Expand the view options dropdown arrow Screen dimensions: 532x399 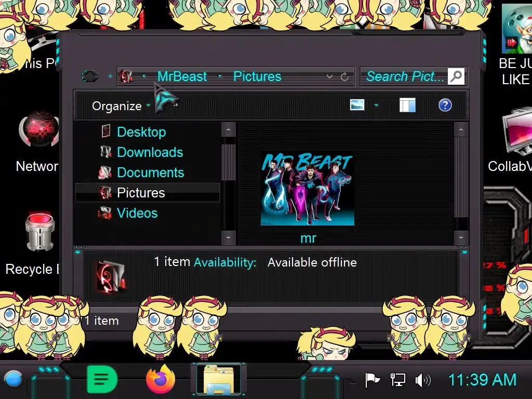coord(376,105)
